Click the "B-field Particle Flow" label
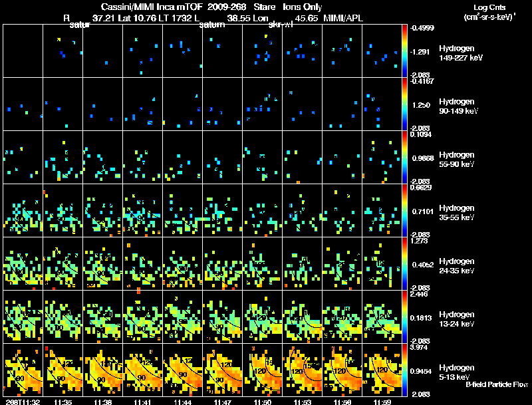The image size is (532, 405). [497, 384]
